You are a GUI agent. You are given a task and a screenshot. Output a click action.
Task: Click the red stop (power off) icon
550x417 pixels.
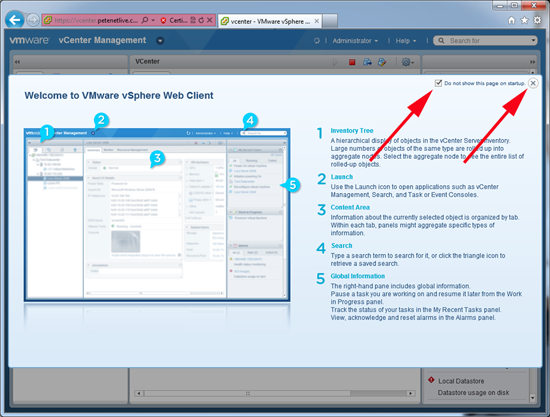pyautogui.click(x=352, y=62)
